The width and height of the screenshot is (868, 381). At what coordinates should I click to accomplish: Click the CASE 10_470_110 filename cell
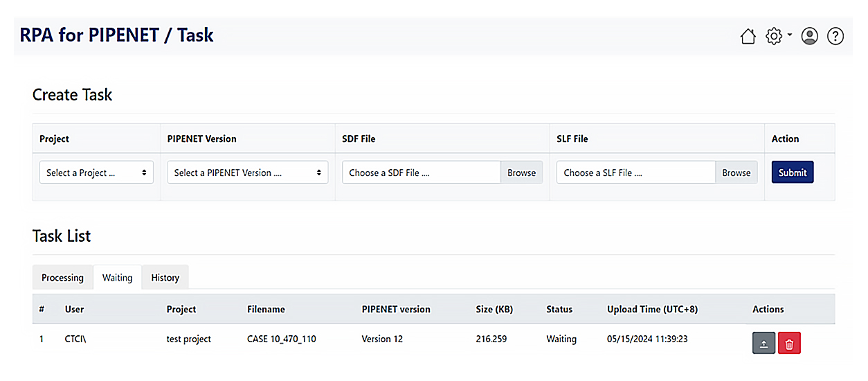pos(281,339)
